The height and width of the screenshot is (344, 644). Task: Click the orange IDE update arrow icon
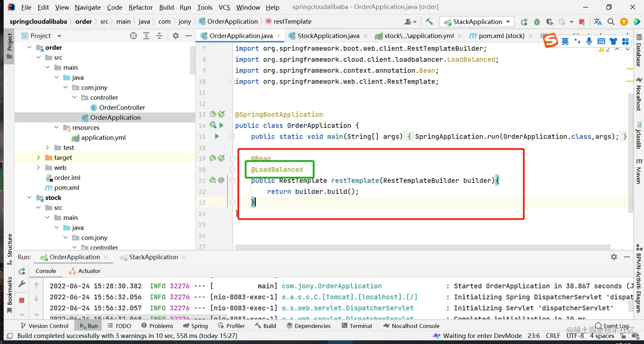pyautogui.click(x=624, y=22)
